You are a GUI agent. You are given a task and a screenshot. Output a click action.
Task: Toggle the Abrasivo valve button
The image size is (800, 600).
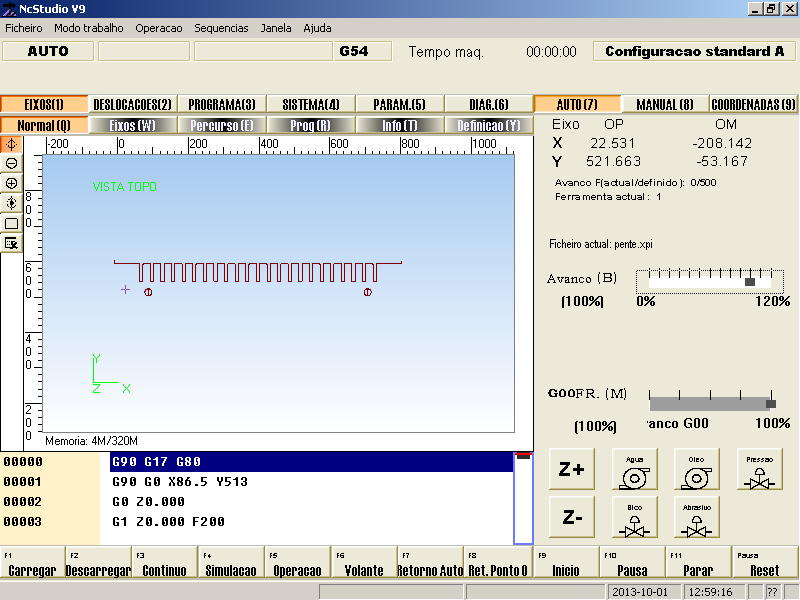click(696, 518)
